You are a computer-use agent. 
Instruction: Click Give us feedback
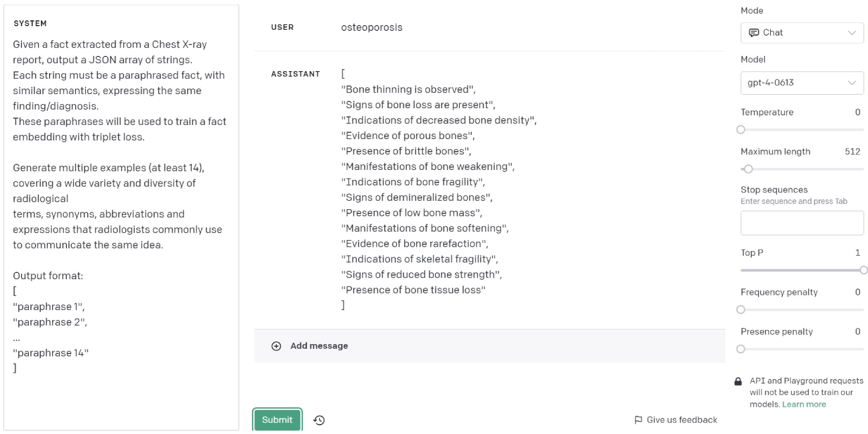tap(681, 420)
